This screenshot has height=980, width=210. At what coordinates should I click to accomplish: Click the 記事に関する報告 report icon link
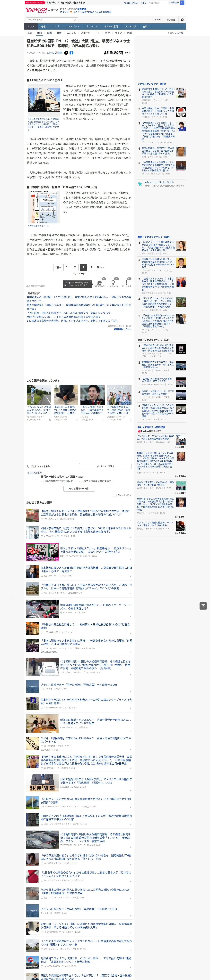point(36,286)
